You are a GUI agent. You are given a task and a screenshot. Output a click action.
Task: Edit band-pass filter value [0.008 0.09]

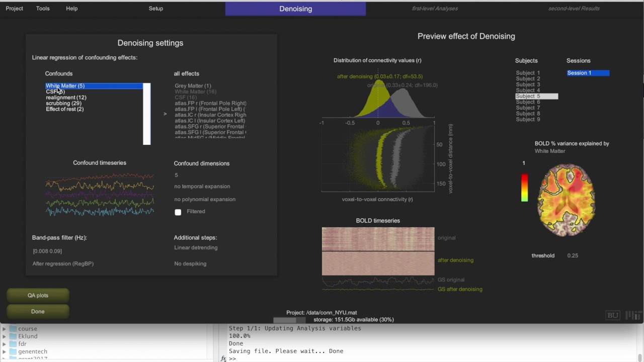47,251
